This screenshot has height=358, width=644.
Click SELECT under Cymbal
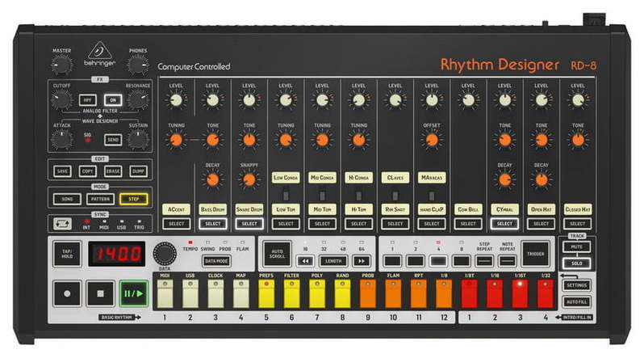tap(504, 224)
